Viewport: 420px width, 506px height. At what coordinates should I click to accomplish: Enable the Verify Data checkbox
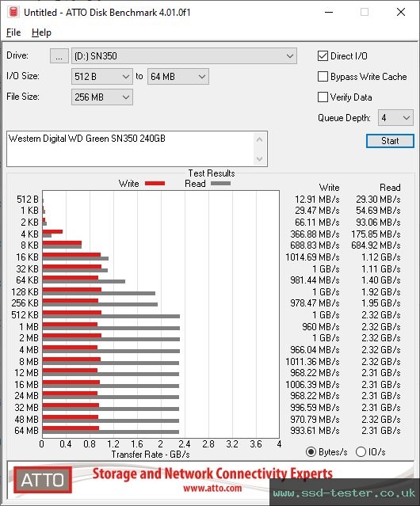(x=323, y=97)
